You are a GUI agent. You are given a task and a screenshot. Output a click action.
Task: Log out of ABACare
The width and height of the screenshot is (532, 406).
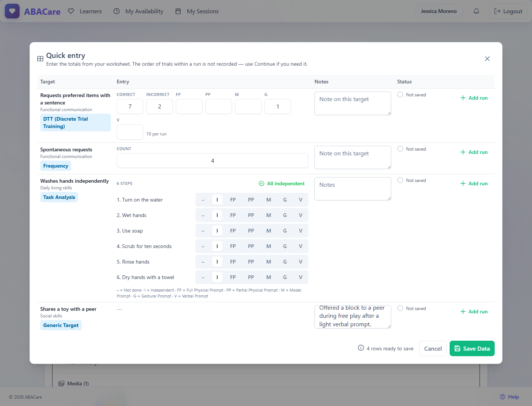[508, 11]
